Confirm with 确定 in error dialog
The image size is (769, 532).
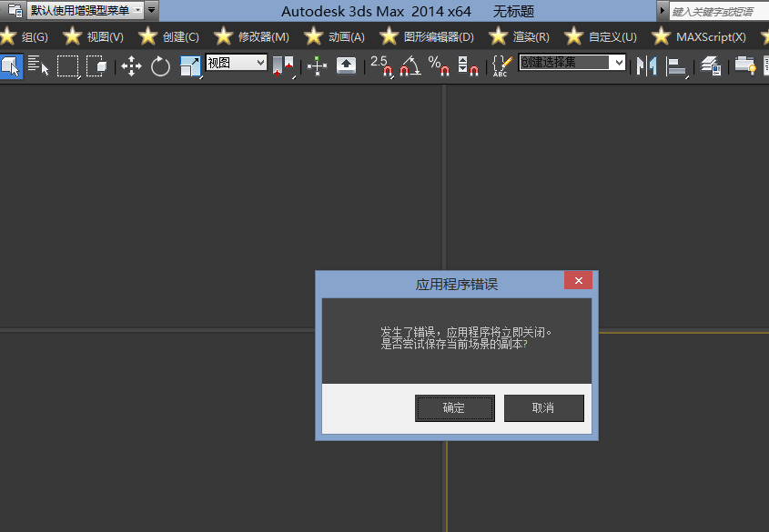coord(455,408)
